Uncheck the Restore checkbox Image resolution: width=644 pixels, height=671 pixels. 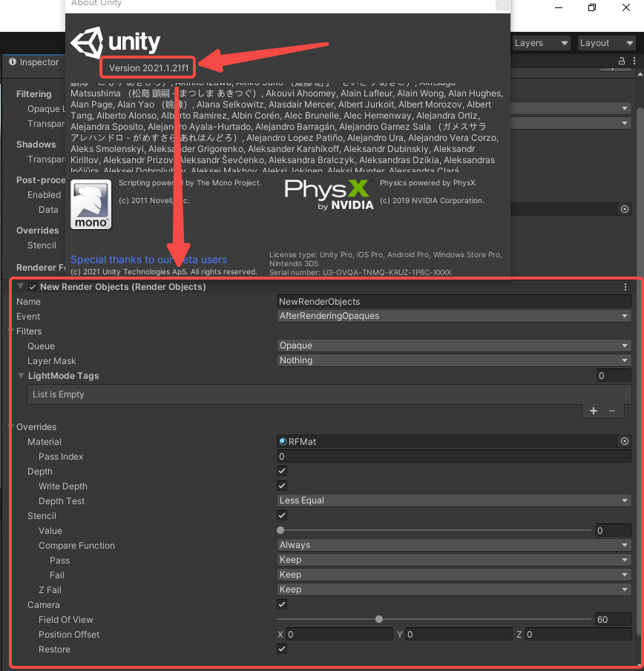point(282,649)
